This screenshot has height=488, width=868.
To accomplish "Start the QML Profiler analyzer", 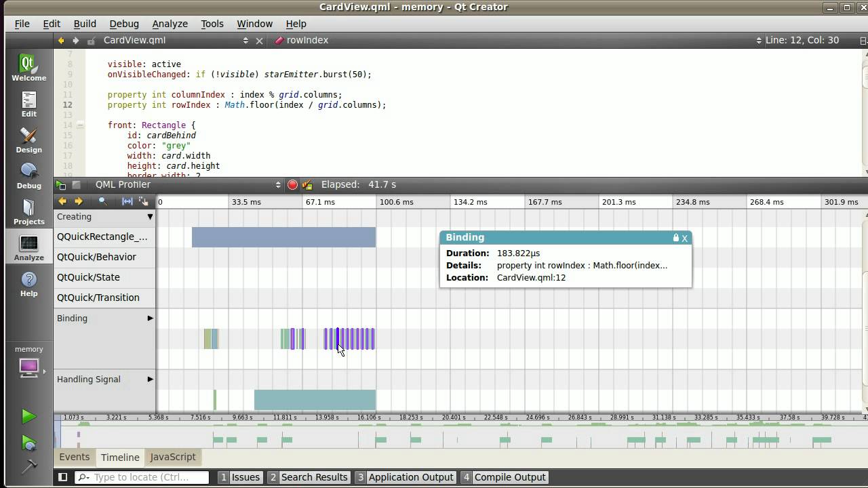I will click(62, 184).
